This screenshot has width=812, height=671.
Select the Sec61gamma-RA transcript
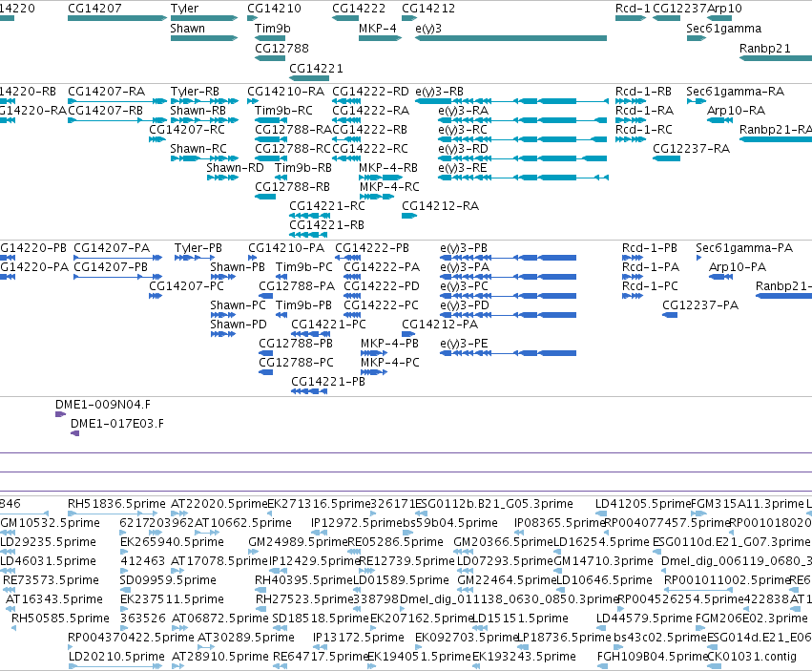point(736,92)
